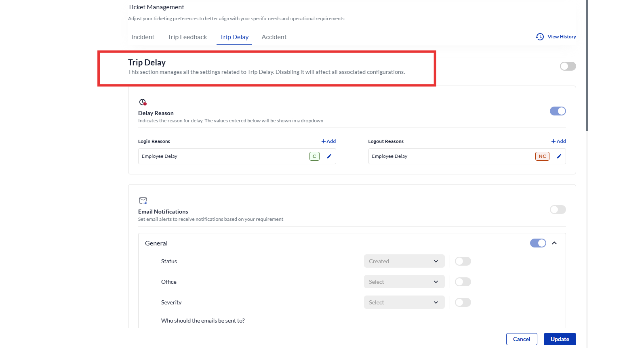Add a new Logout Reason
644x348 pixels.
(558, 141)
